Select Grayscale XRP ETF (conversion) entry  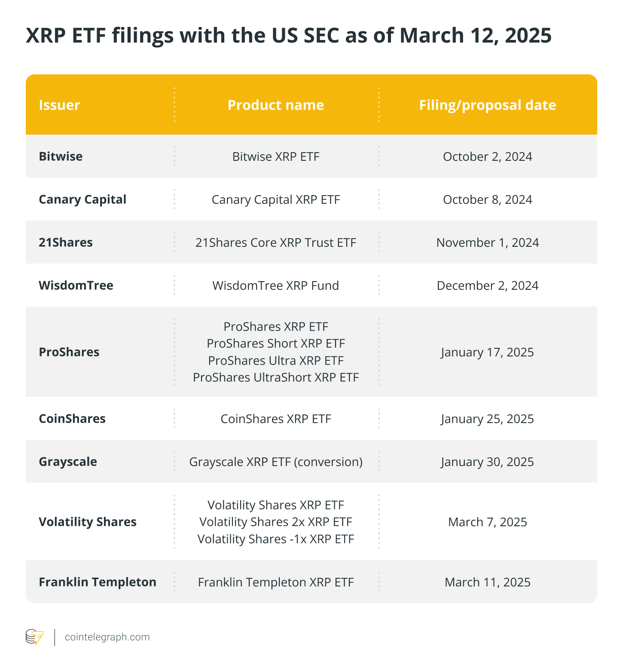coord(276,462)
